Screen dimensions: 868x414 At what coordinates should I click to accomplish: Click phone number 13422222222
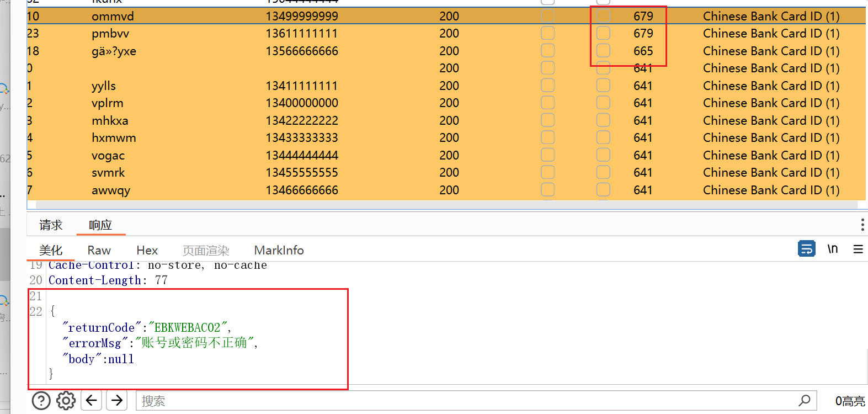tap(302, 121)
